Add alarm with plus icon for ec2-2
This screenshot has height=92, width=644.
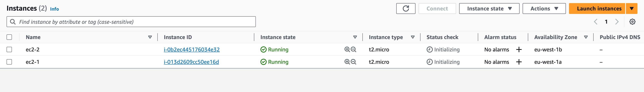[519, 49]
